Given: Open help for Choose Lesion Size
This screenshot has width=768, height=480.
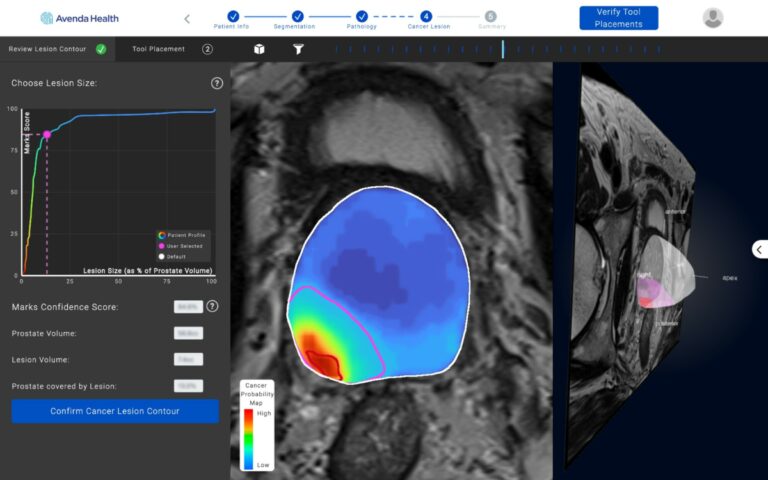Looking at the screenshot, I should 217,83.
